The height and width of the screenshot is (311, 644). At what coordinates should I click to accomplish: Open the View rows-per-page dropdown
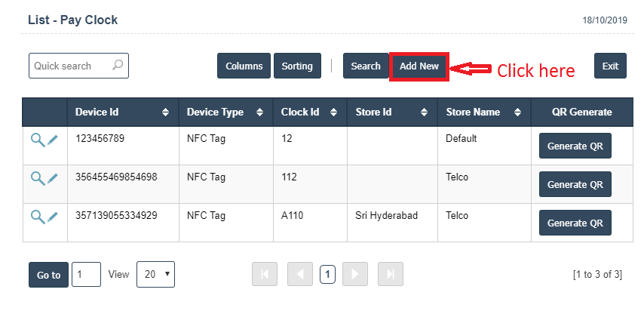pyautogui.click(x=155, y=275)
